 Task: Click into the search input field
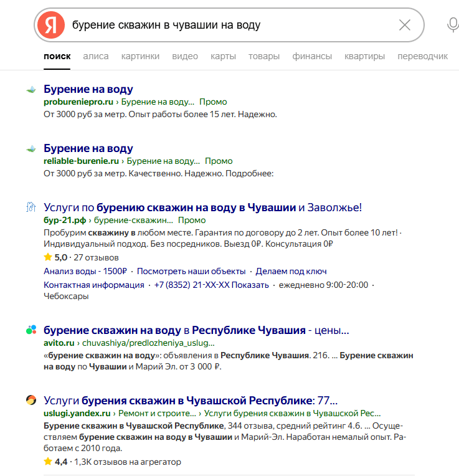pos(230,25)
